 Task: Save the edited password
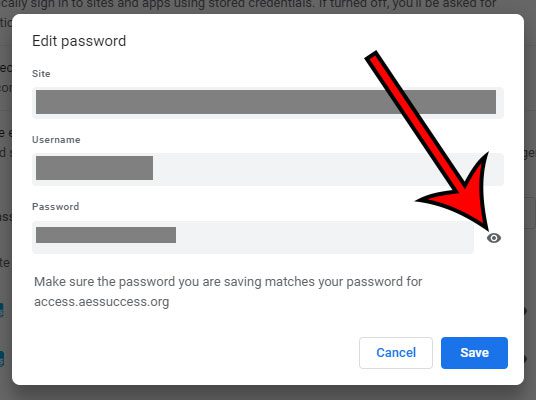474,353
